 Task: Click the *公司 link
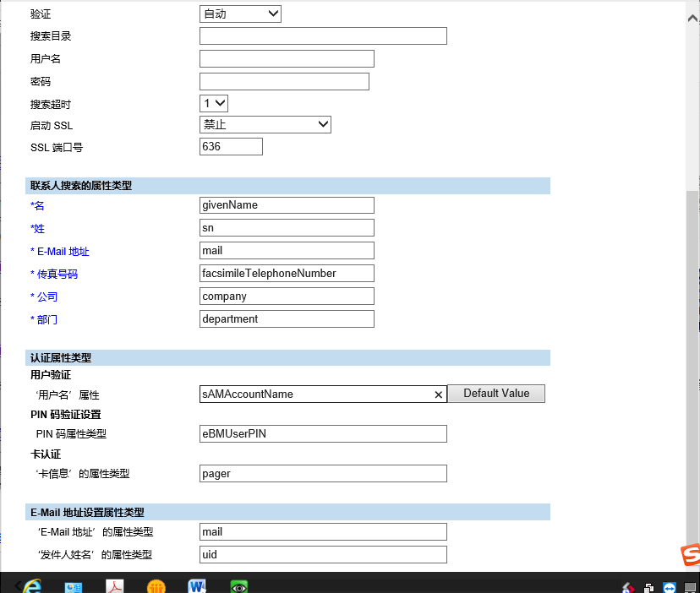pos(43,296)
